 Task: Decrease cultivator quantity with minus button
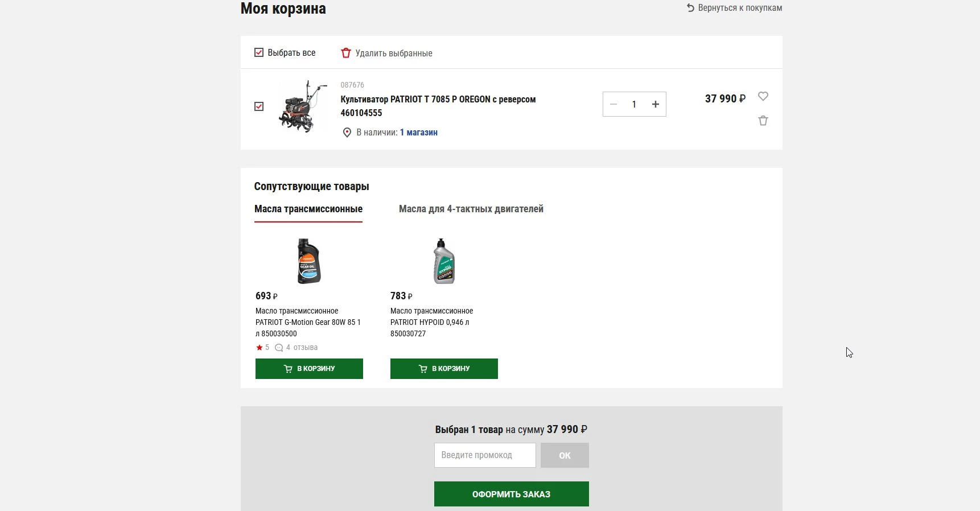tap(613, 104)
